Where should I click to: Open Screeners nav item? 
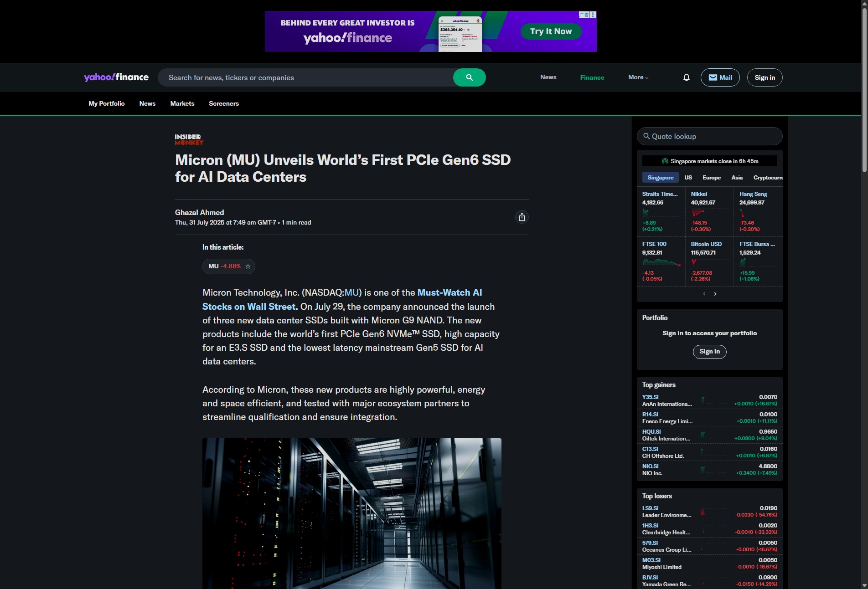click(223, 103)
